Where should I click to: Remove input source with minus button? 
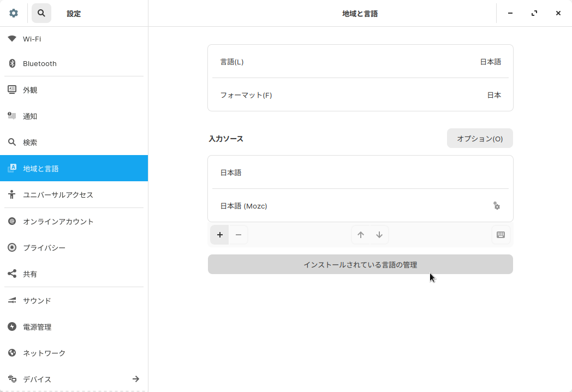[x=239, y=235]
